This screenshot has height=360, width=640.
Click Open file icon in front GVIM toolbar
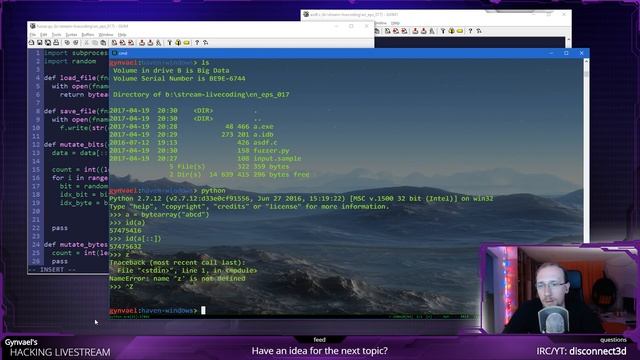click(31, 42)
